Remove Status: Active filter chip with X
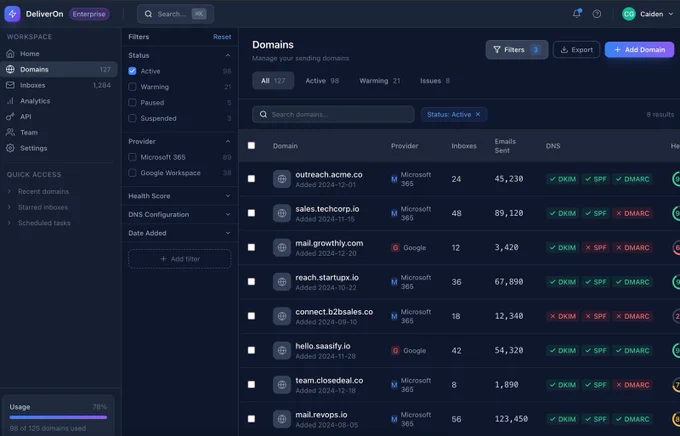This screenshot has height=436, width=680. [x=478, y=115]
